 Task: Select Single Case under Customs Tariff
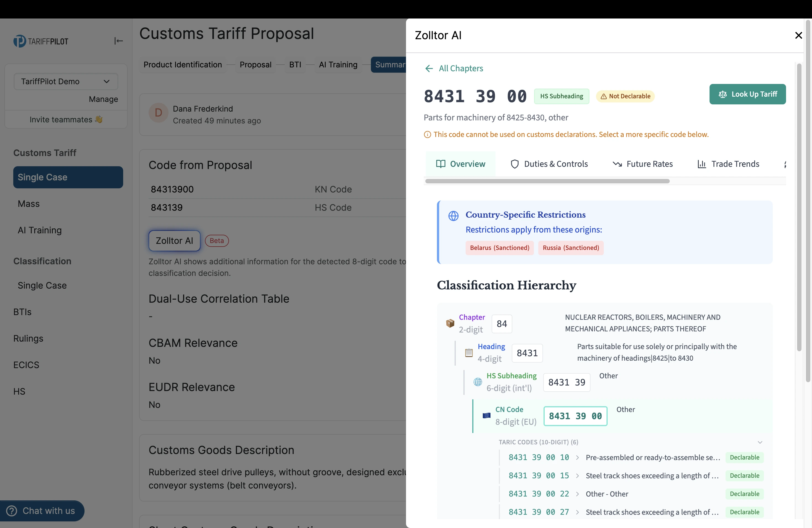click(x=68, y=177)
